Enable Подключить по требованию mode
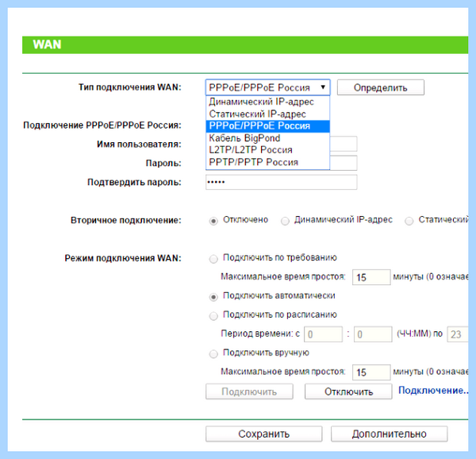This screenshot has height=459, width=476. pyautogui.click(x=213, y=259)
